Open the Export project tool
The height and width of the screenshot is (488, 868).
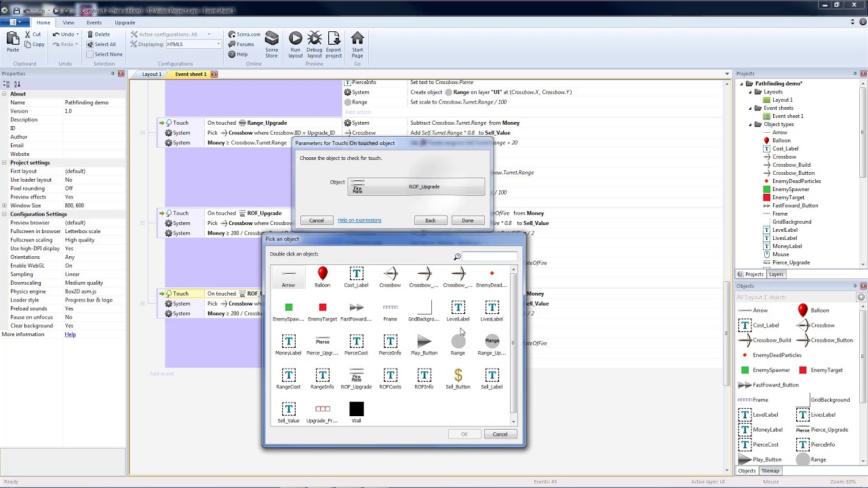[x=334, y=39]
